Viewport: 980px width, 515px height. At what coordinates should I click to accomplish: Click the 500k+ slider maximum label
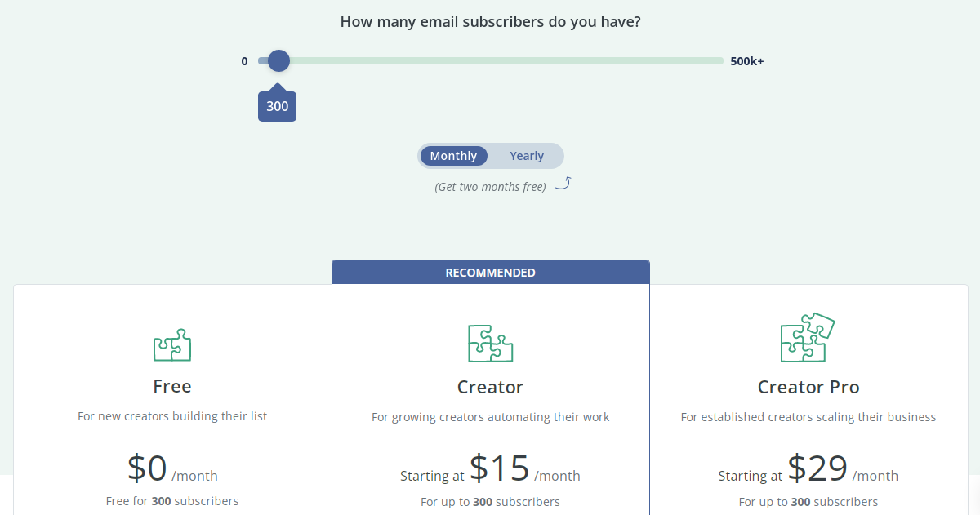coord(747,61)
